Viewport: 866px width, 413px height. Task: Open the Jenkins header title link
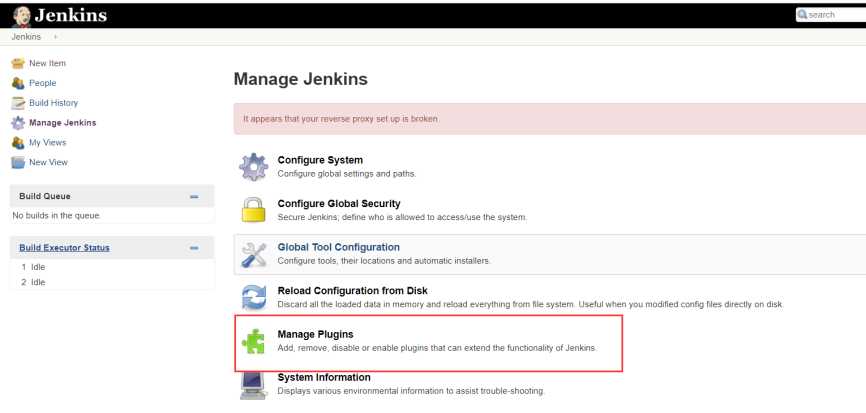tap(70, 15)
